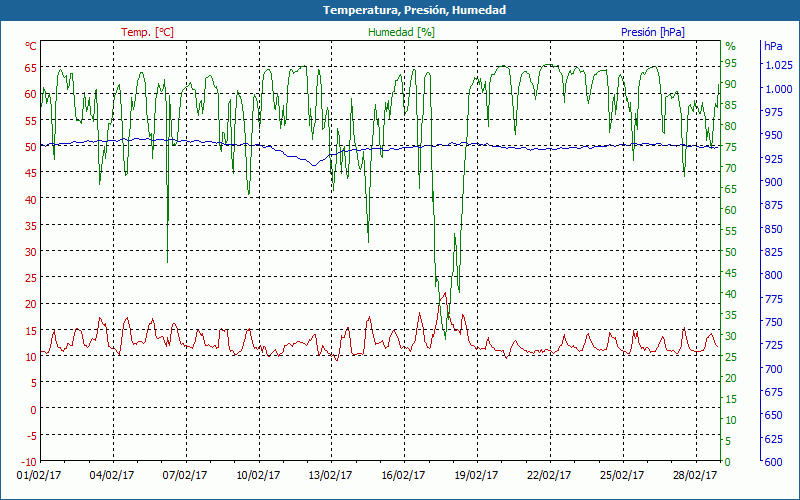Click the green '95' humidity axis value
Viewport: 800px width, 500px height.
731,63
